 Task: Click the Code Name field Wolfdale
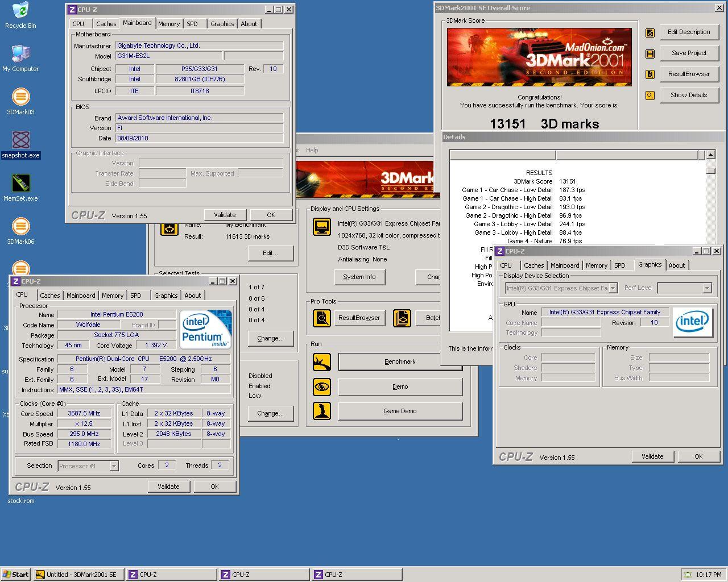(x=88, y=325)
